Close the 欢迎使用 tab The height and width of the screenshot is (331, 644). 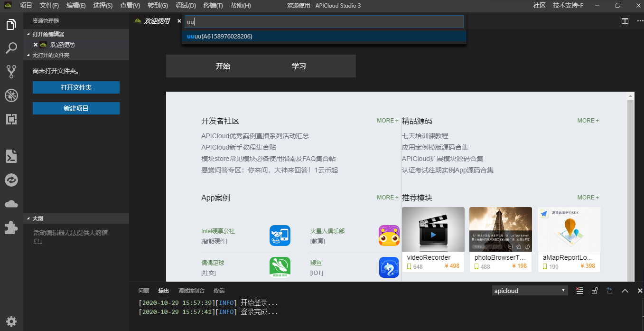click(x=179, y=21)
